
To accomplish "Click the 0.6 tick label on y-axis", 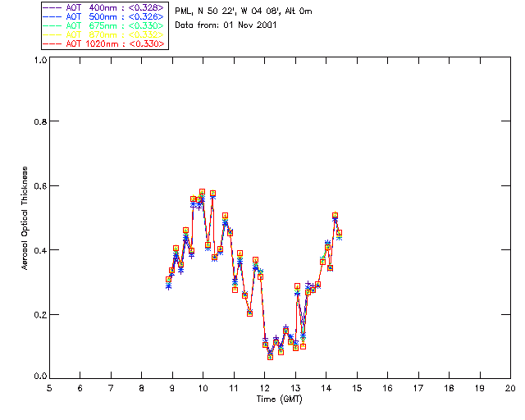I will coord(39,186).
